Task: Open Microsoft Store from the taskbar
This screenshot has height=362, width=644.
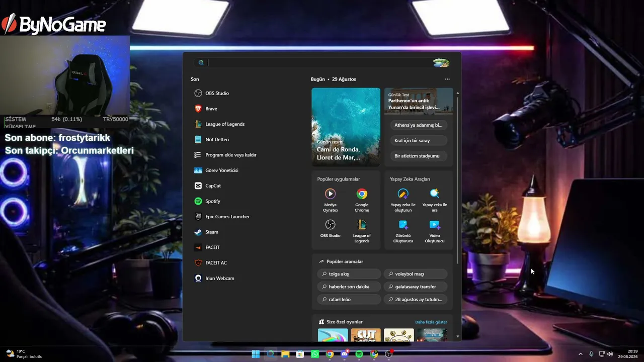Action: point(300,354)
